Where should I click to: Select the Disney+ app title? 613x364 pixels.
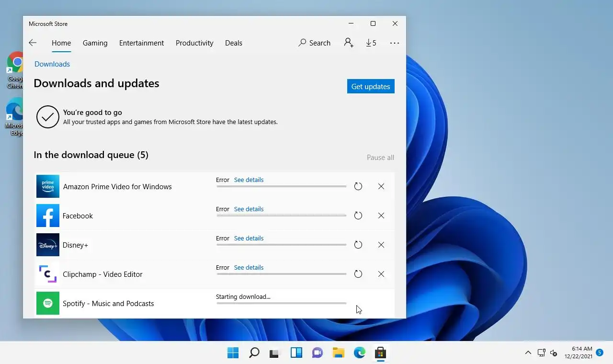point(75,245)
